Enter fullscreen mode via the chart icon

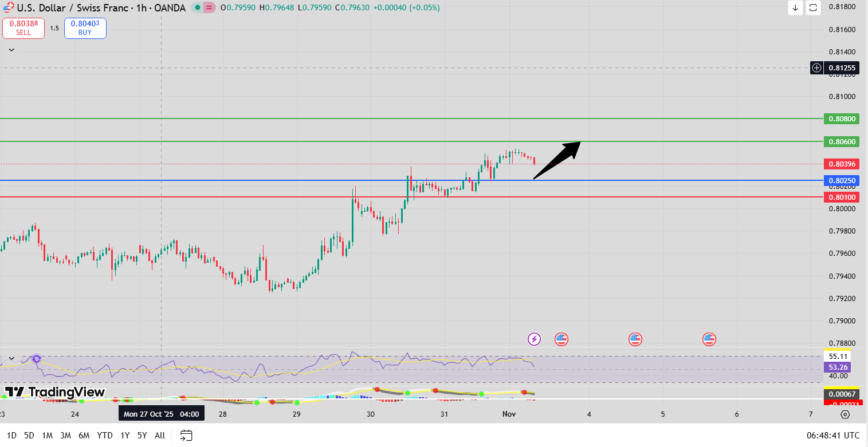(813, 8)
